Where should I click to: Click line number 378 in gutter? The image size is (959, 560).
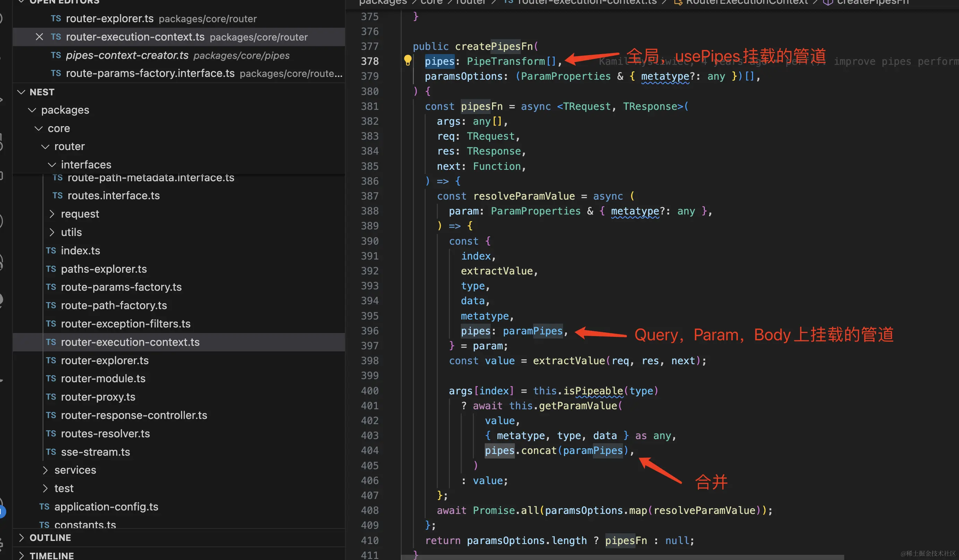(x=370, y=61)
